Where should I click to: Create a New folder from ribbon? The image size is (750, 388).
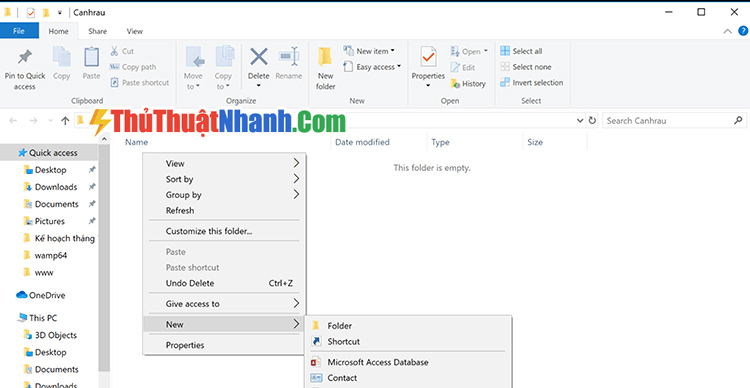326,68
